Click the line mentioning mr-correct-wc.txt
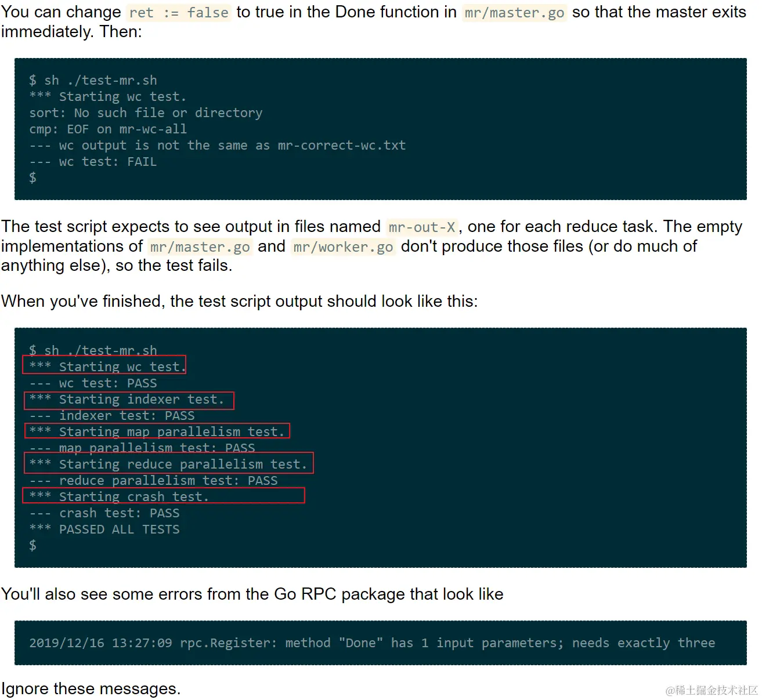Screen dimensions: 762x700 point(218,146)
